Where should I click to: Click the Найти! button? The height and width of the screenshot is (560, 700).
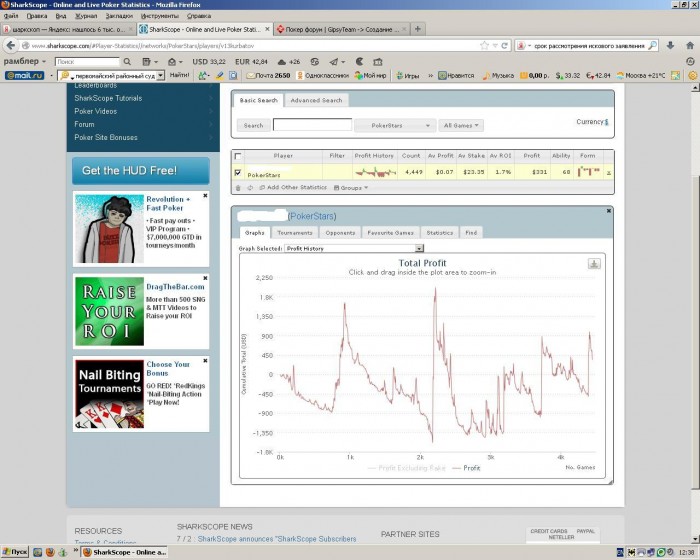(x=179, y=75)
